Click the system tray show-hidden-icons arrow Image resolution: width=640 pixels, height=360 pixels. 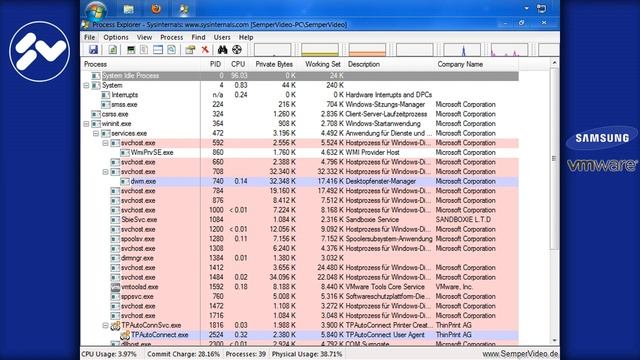(x=527, y=9)
